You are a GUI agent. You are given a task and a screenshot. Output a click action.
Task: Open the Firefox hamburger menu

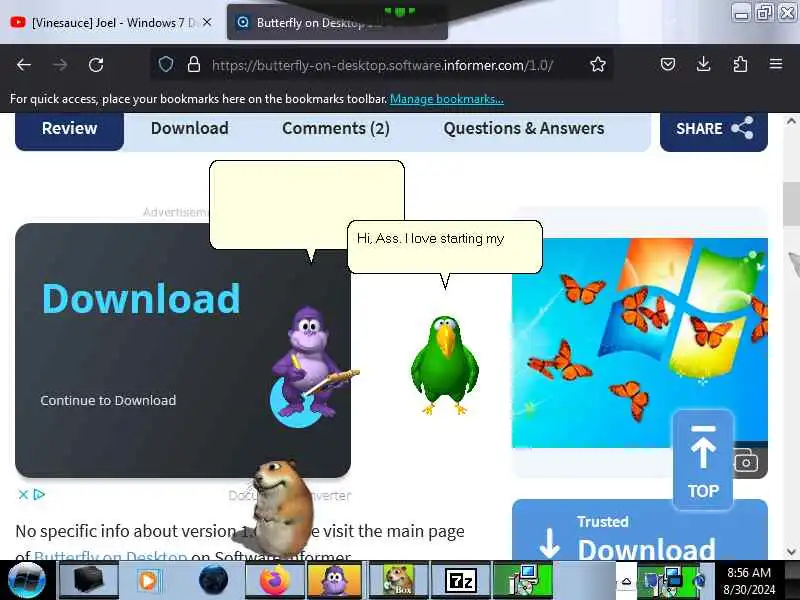776,64
